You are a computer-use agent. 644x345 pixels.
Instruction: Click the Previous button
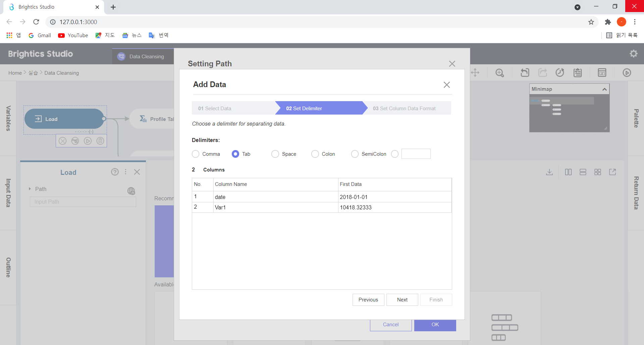coord(368,300)
